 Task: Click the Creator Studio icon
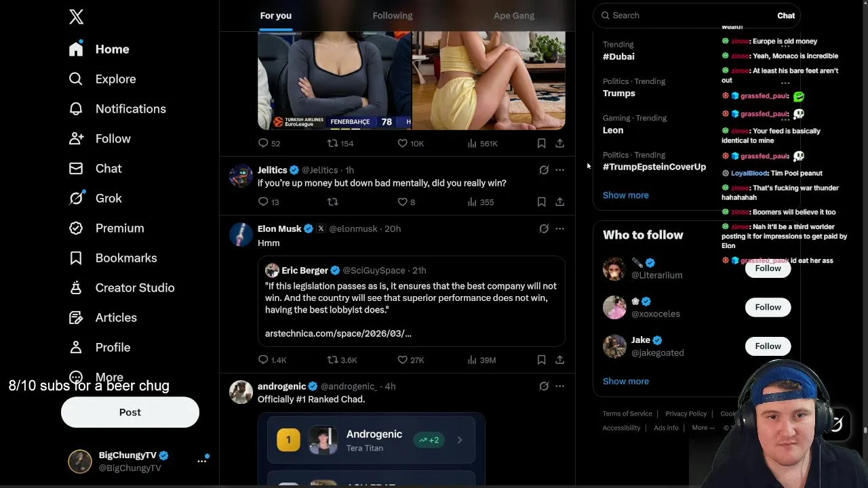[76, 287]
